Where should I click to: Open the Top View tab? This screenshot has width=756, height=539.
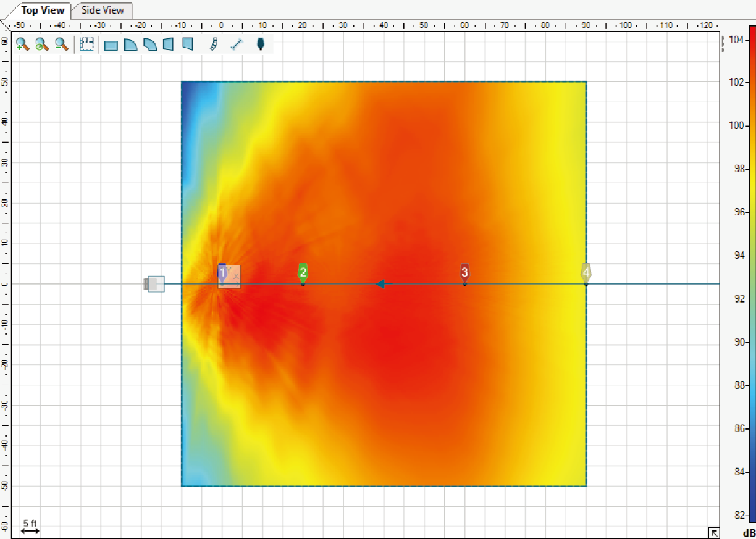click(42, 10)
